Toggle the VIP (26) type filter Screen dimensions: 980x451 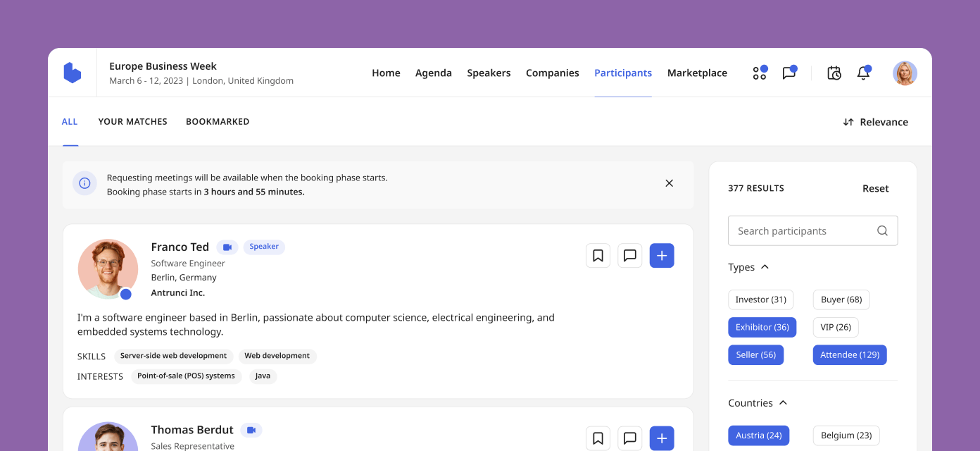tap(836, 327)
